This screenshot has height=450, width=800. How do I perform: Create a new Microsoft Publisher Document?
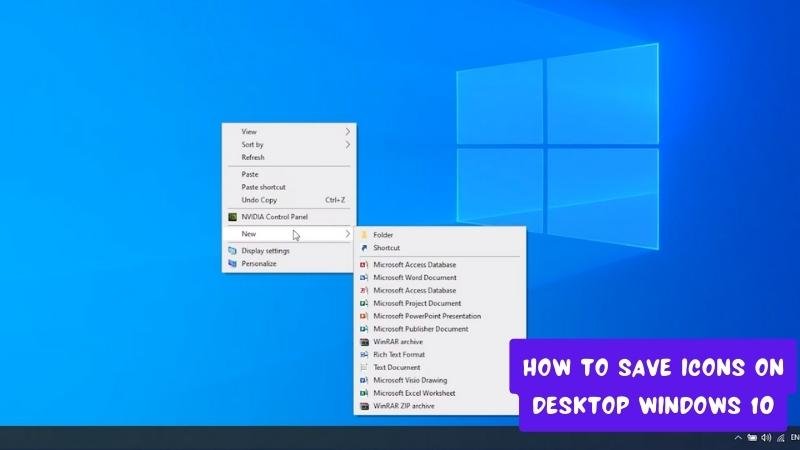pos(440,329)
